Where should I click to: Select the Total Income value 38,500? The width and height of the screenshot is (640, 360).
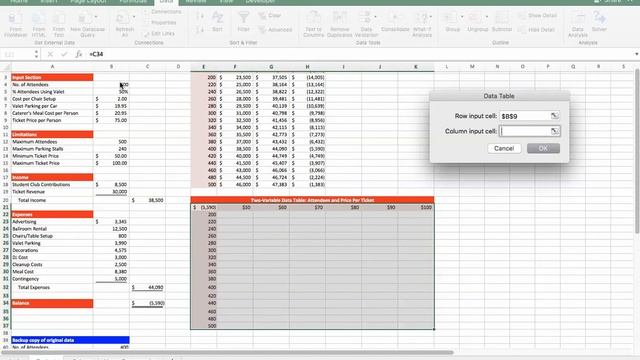click(148, 200)
